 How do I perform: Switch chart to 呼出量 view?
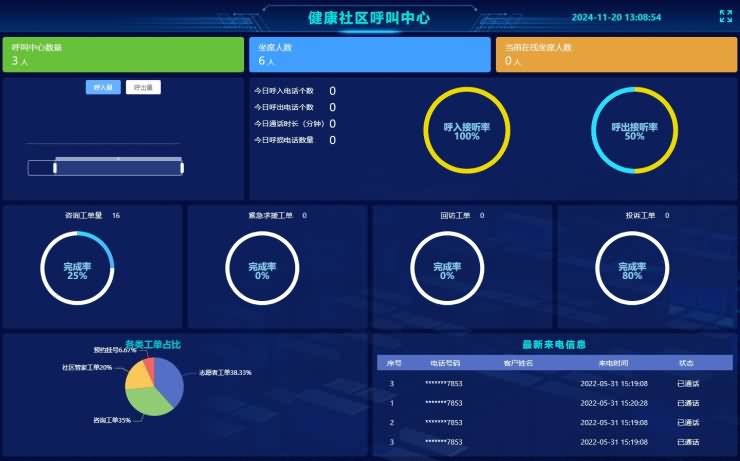(143, 88)
